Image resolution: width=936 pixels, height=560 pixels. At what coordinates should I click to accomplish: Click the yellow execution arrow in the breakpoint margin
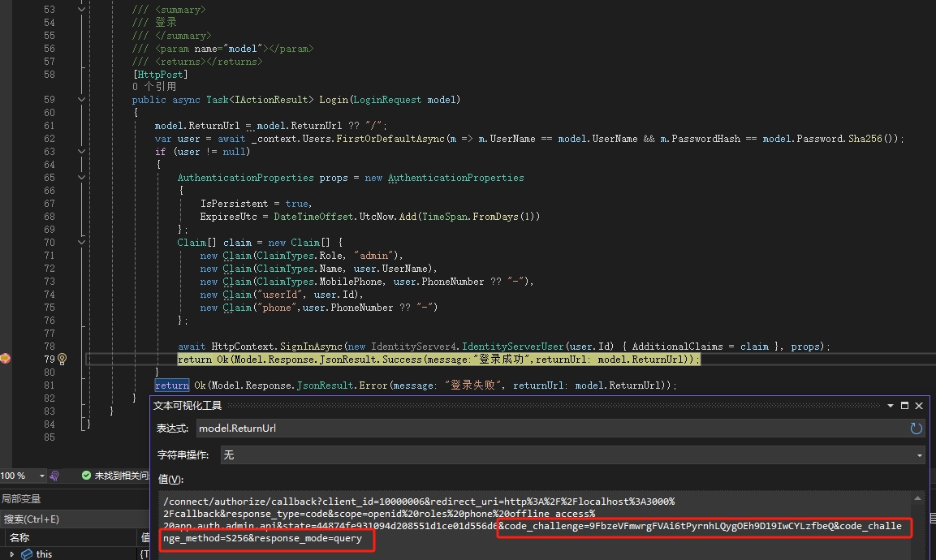click(6, 358)
